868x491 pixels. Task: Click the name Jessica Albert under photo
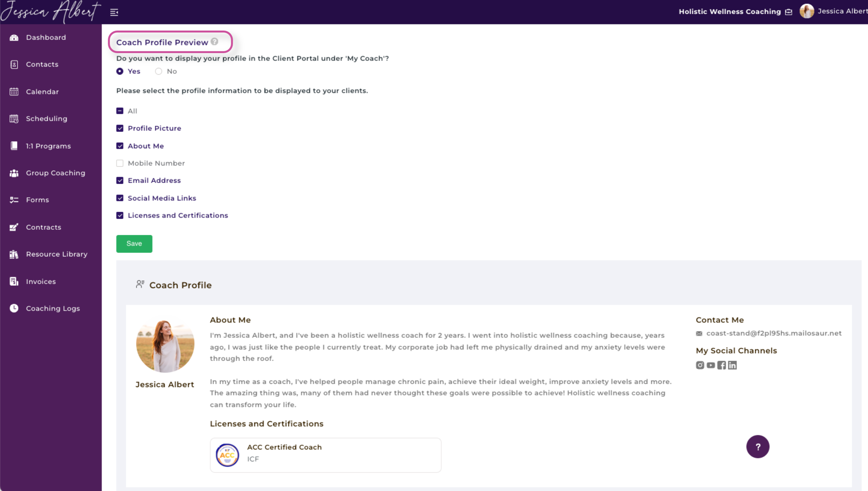(x=165, y=384)
